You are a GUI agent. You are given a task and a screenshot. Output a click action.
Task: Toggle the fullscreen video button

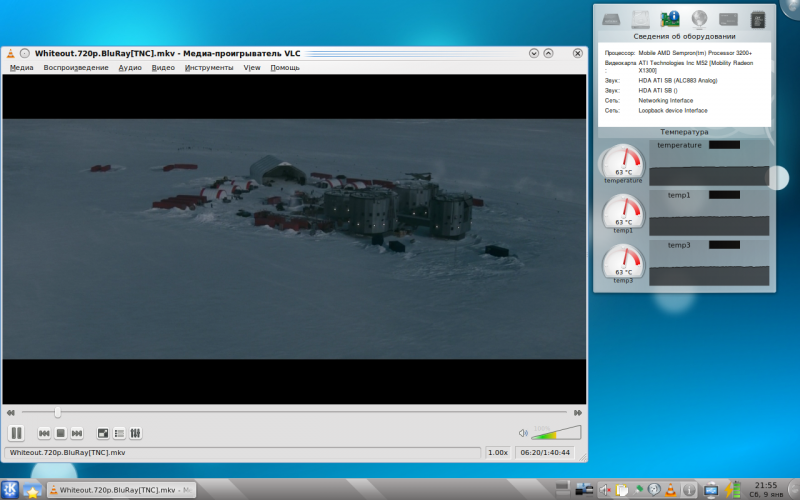point(103,433)
